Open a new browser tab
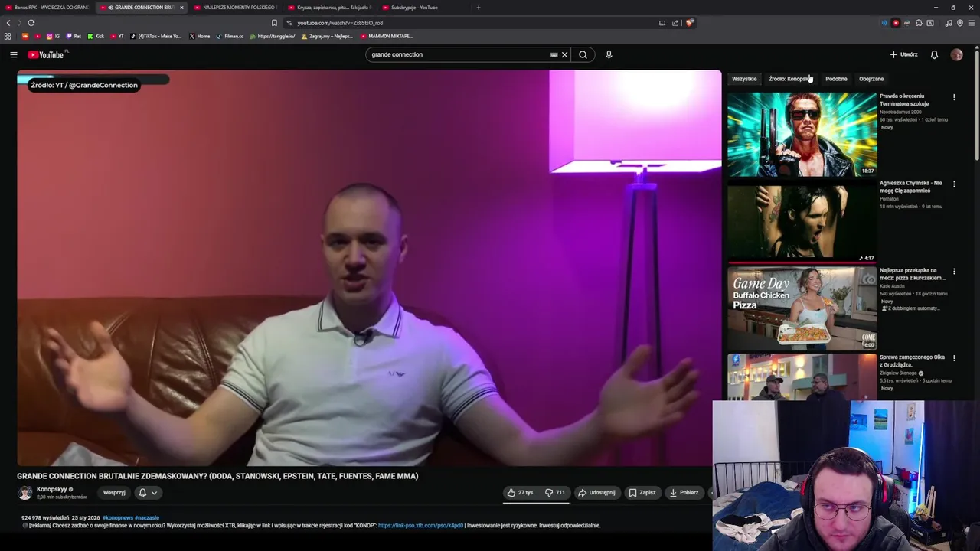The width and height of the screenshot is (980, 551). (479, 8)
